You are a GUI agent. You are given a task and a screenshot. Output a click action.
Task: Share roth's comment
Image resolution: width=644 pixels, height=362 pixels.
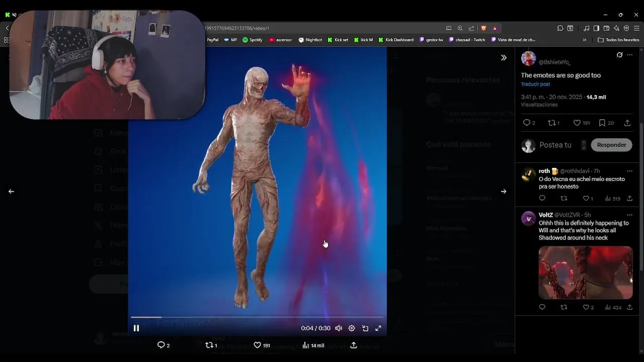[629, 199]
